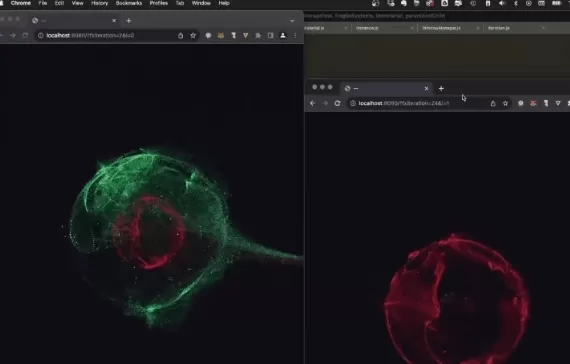The width and height of the screenshot is (570, 364).
Task: Open a new tab in right Chrome window
Action: (x=441, y=88)
